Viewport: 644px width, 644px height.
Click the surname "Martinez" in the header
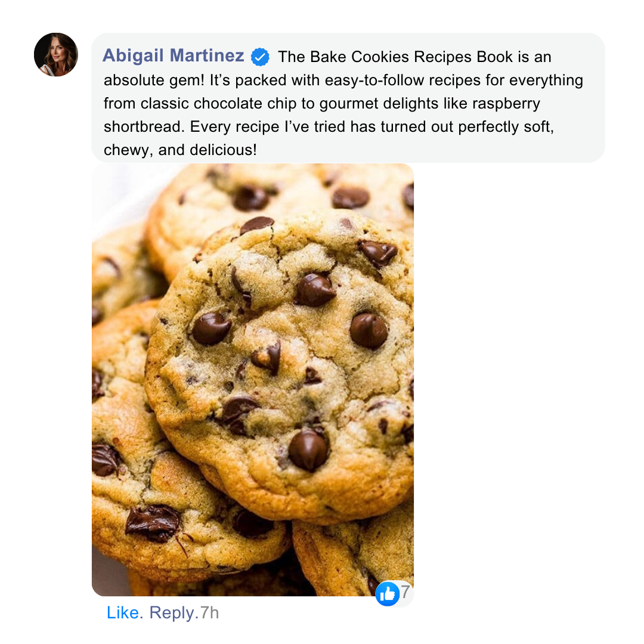coord(206,55)
